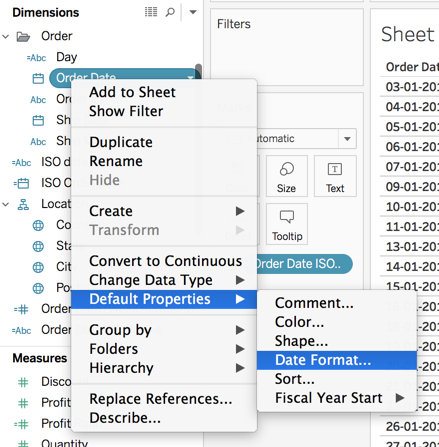Click the view data grid icon in Dimensions header

coord(151,12)
